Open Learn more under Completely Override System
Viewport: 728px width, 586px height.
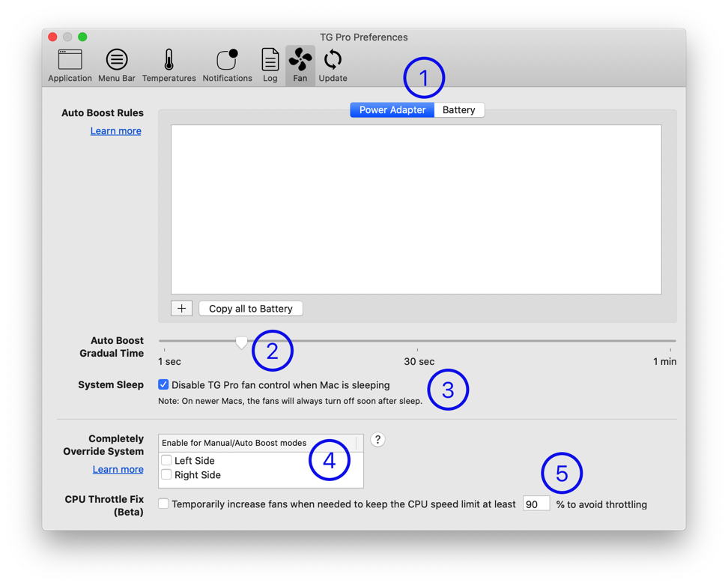[118, 469]
